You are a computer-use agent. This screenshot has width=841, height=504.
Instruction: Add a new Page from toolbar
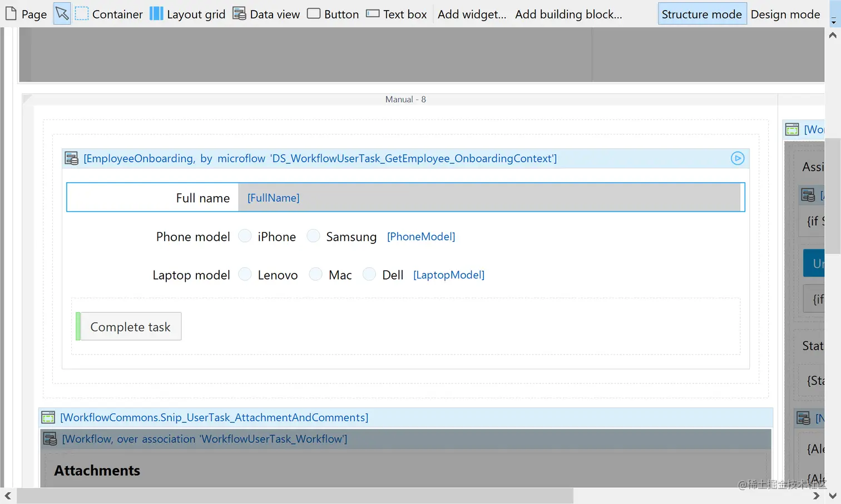[x=26, y=14]
